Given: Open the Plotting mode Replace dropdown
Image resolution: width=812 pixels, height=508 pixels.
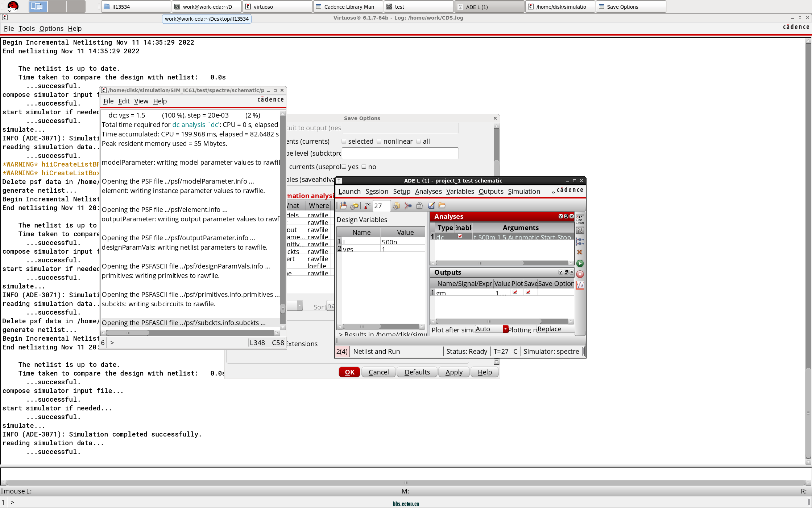Looking at the screenshot, I should (x=555, y=329).
